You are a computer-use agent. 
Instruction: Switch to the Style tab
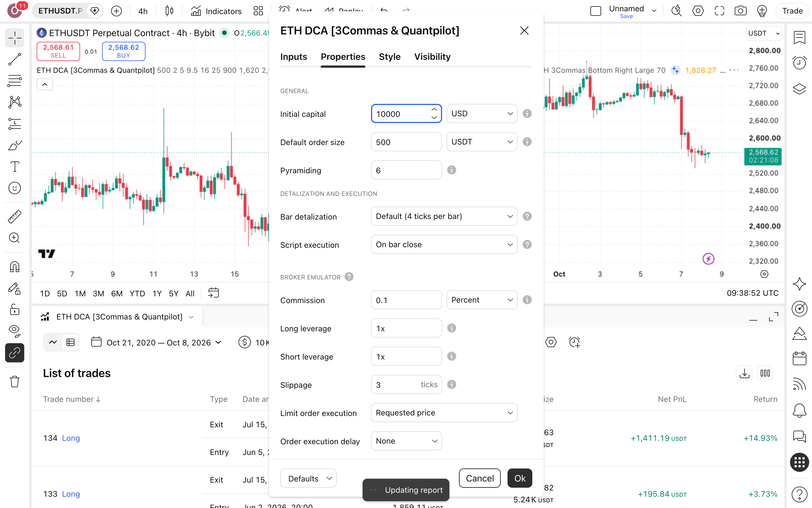point(390,57)
